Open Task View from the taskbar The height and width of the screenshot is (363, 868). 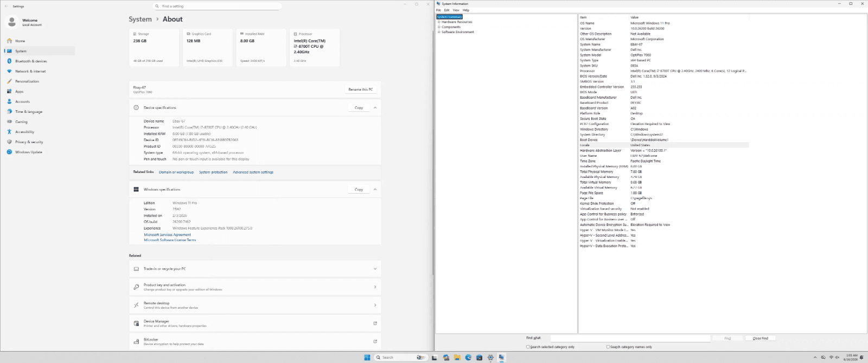click(x=435, y=358)
